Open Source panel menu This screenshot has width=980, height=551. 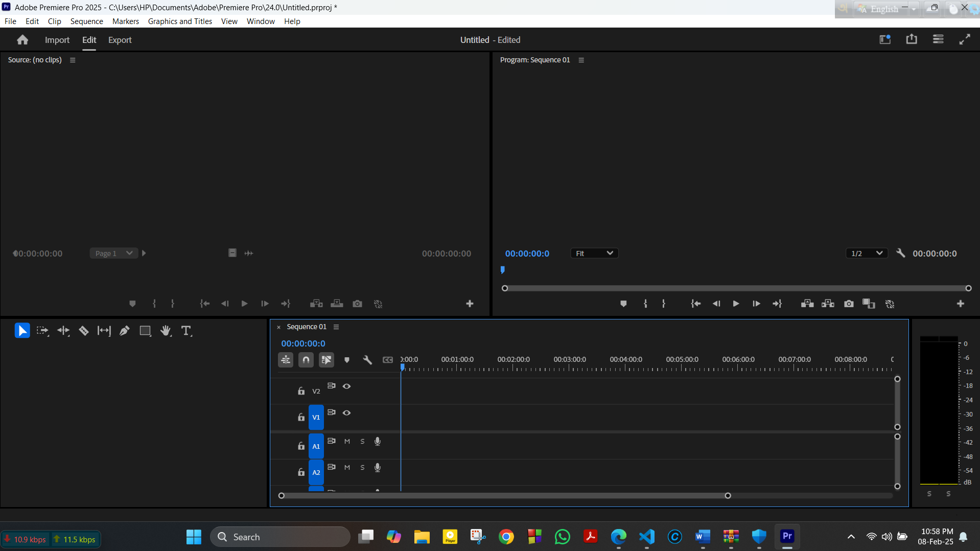[x=73, y=60]
